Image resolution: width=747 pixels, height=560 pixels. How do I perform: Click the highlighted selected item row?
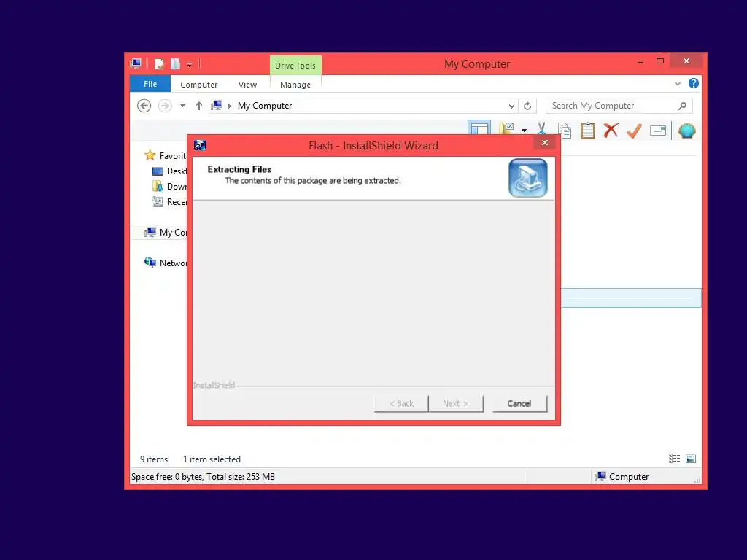(631, 297)
